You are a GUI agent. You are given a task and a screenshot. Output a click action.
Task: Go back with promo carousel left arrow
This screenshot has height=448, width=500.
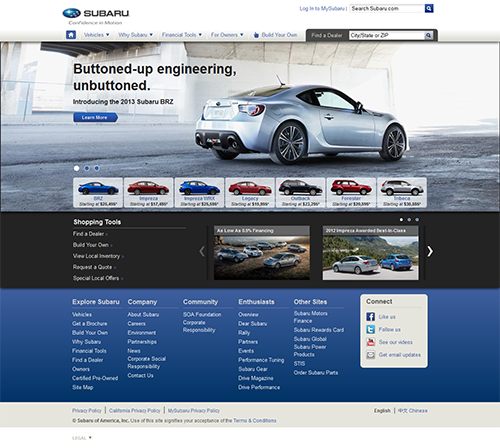click(202, 251)
